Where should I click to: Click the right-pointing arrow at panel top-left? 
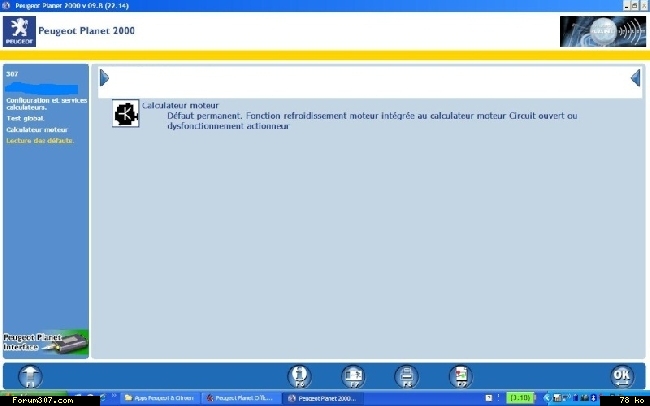[104, 78]
